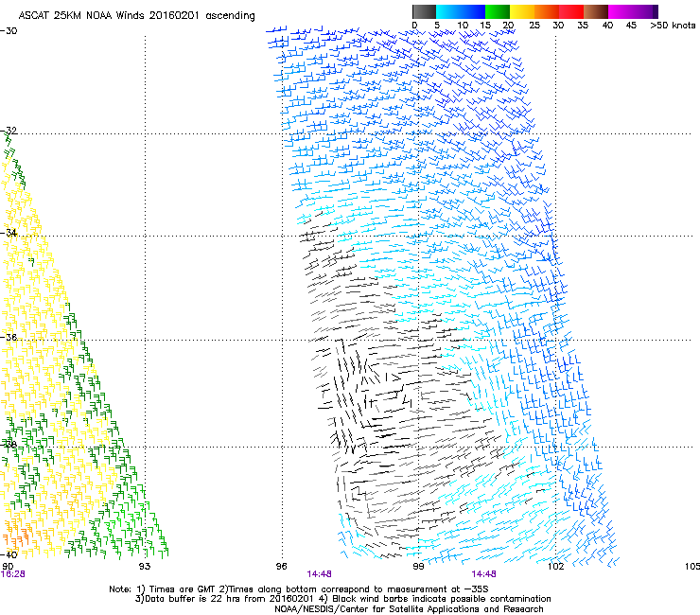This screenshot has height=615, width=700.
Task: Click the gray 0-5 knots legend color
Action: [424, 11]
